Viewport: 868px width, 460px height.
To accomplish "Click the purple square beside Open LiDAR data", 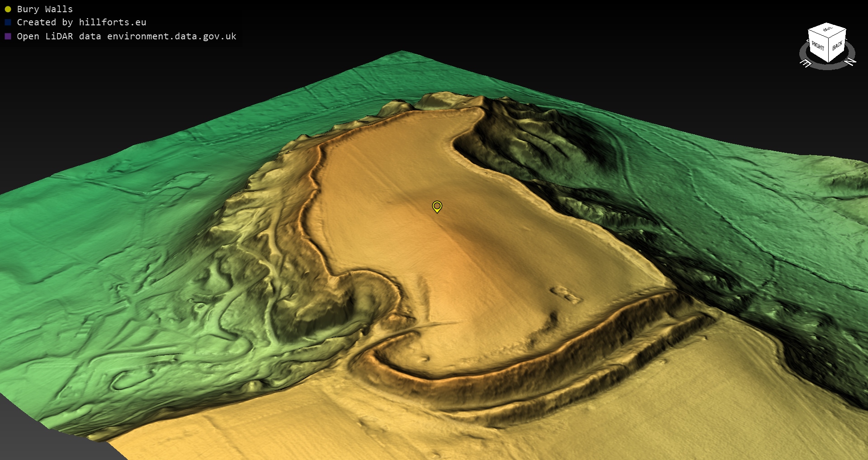I will [8, 36].
